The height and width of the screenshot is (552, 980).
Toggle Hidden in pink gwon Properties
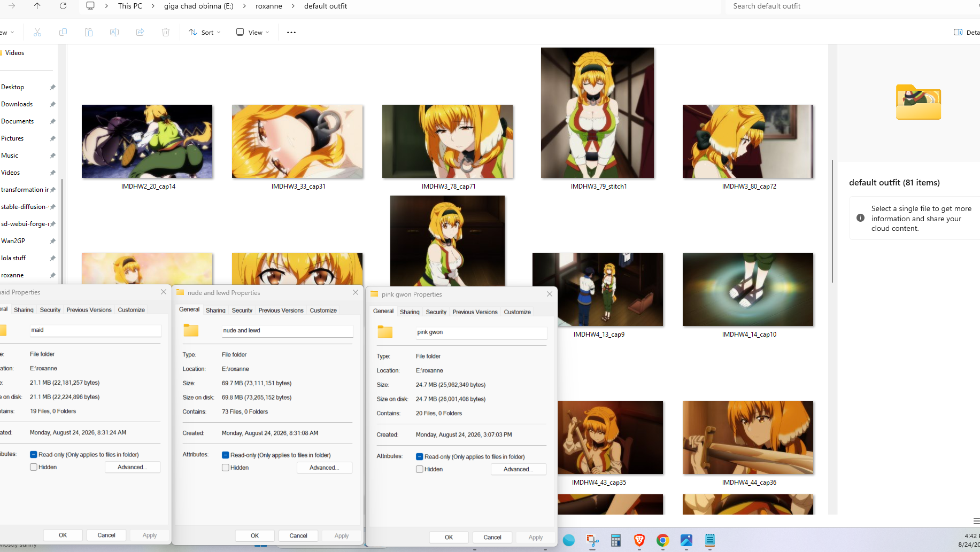coord(420,469)
